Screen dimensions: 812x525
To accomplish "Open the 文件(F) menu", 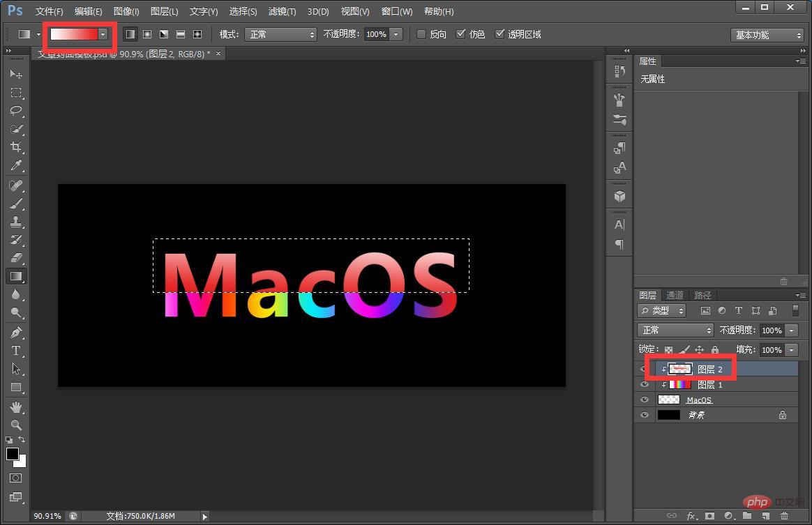I will click(x=50, y=11).
